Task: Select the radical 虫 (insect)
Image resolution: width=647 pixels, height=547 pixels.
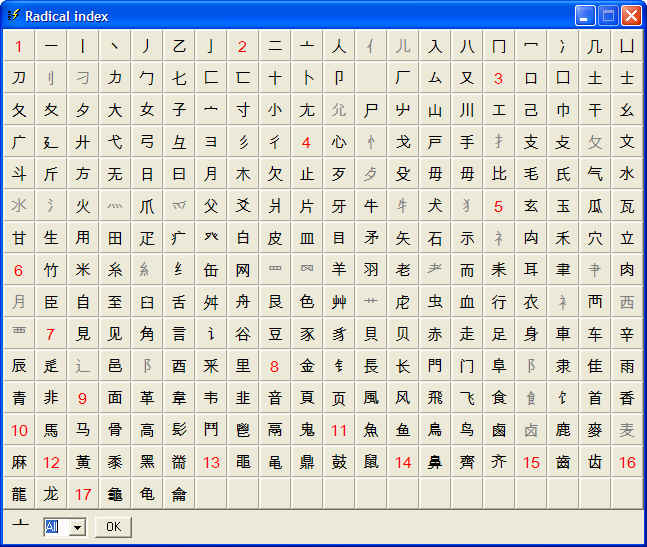Action: (435, 302)
